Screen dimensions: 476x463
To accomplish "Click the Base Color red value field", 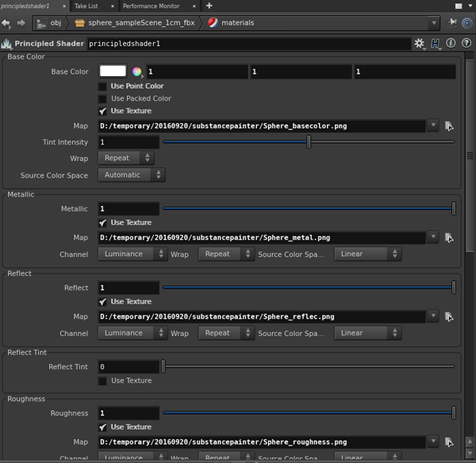I will [198, 71].
